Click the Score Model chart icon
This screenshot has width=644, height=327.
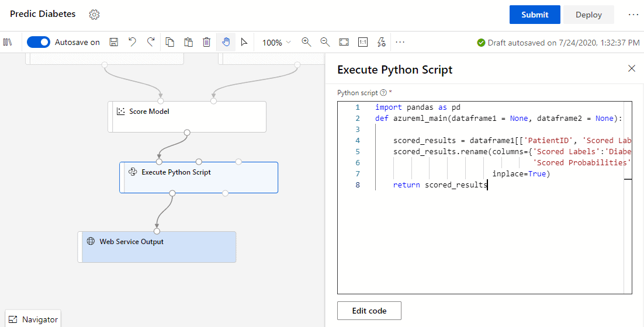pyautogui.click(x=121, y=111)
